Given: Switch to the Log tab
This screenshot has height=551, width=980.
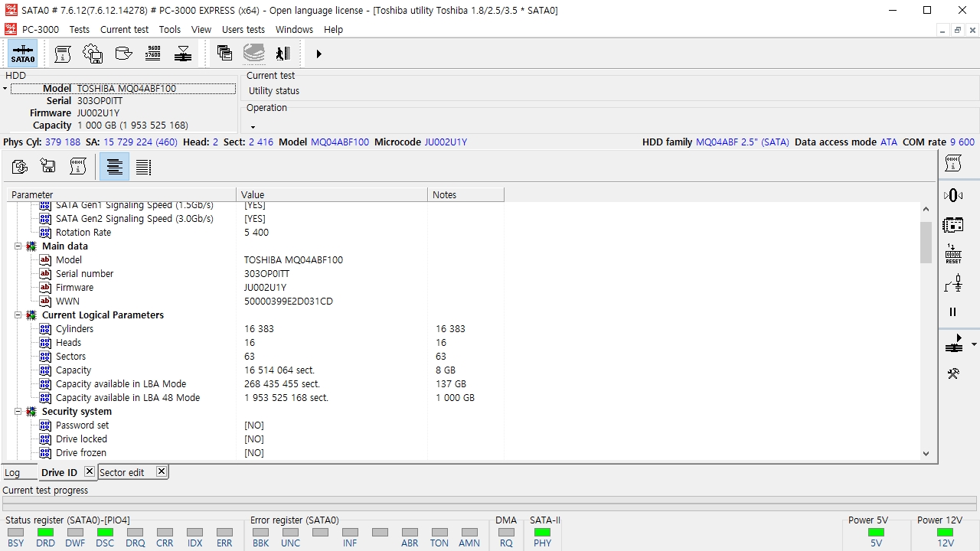Looking at the screenshot, I should [x=13, y=473].
